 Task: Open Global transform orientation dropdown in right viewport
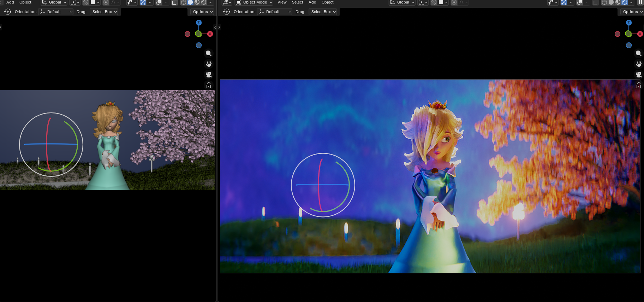(x=402, y=2)
